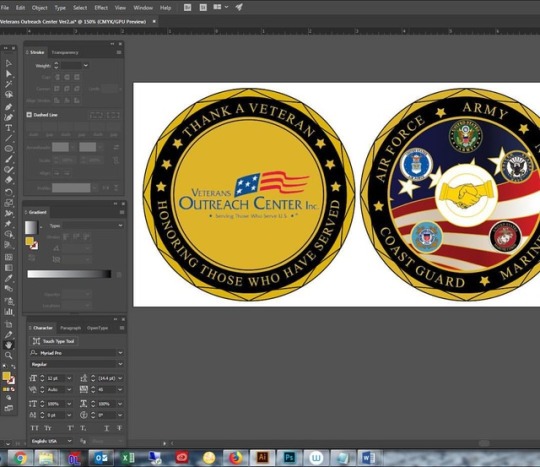Open the Regular font style dropdown

click(x=120, y=364)
